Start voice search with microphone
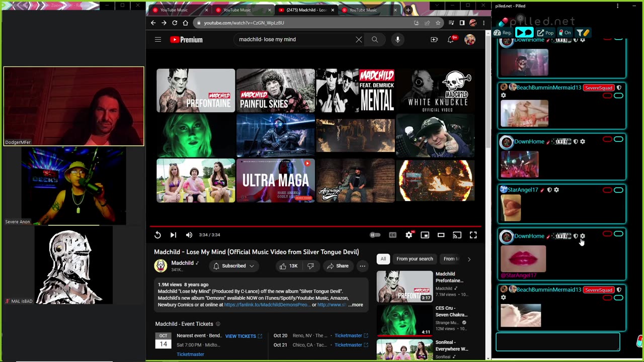Viewport: 644px width, 362px height. pos(397,39)
